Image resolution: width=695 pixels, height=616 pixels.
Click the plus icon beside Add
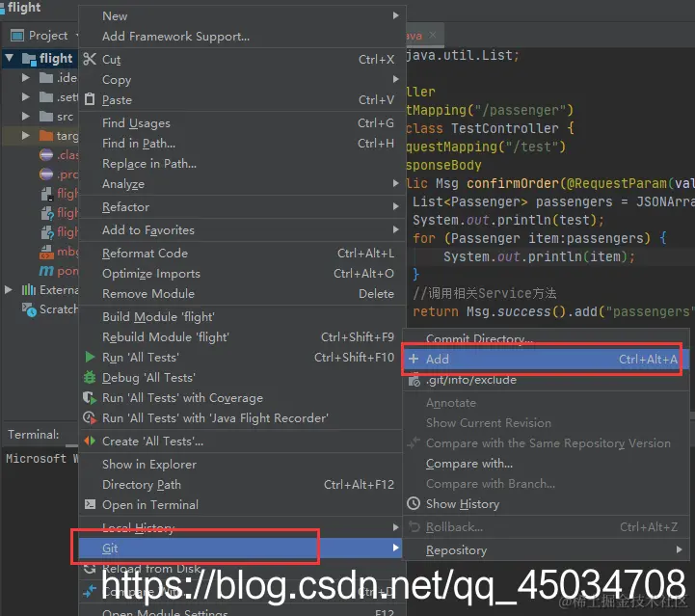pos(414,359)
